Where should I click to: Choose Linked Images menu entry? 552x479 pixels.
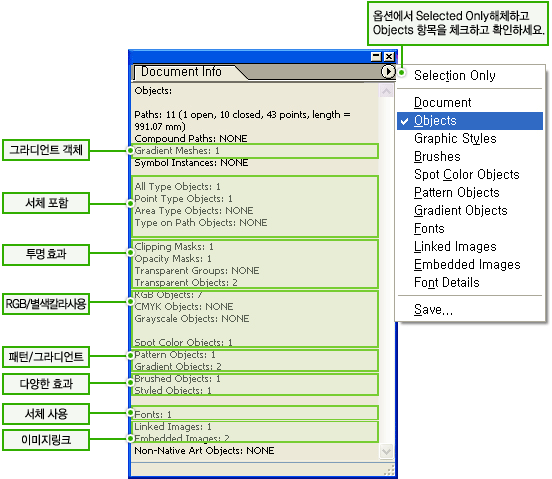pos(455,246)
